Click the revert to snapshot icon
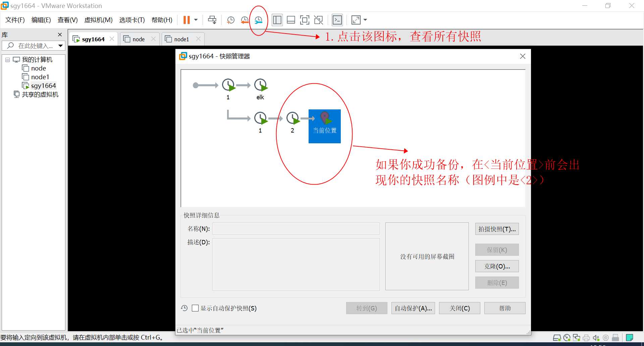Screen dimensions: 644x346 pyautogui.click(x=245, y=20)
